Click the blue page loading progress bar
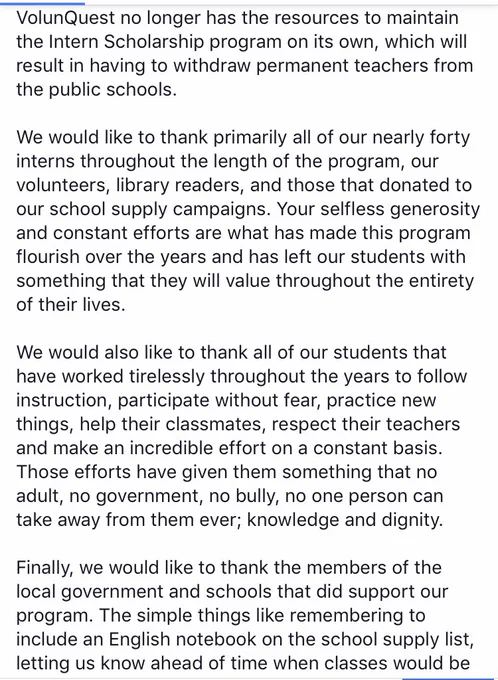Screen dimensions: 498x680 pos(42,3)
